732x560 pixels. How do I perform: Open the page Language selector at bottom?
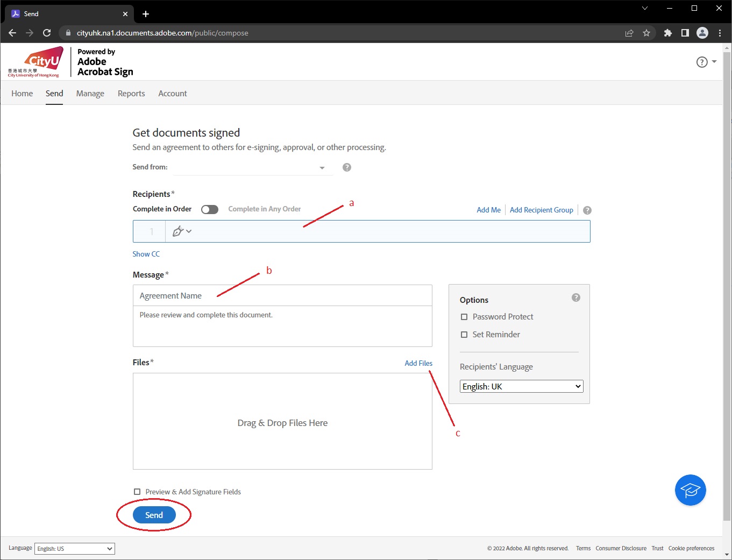[75, 549]
